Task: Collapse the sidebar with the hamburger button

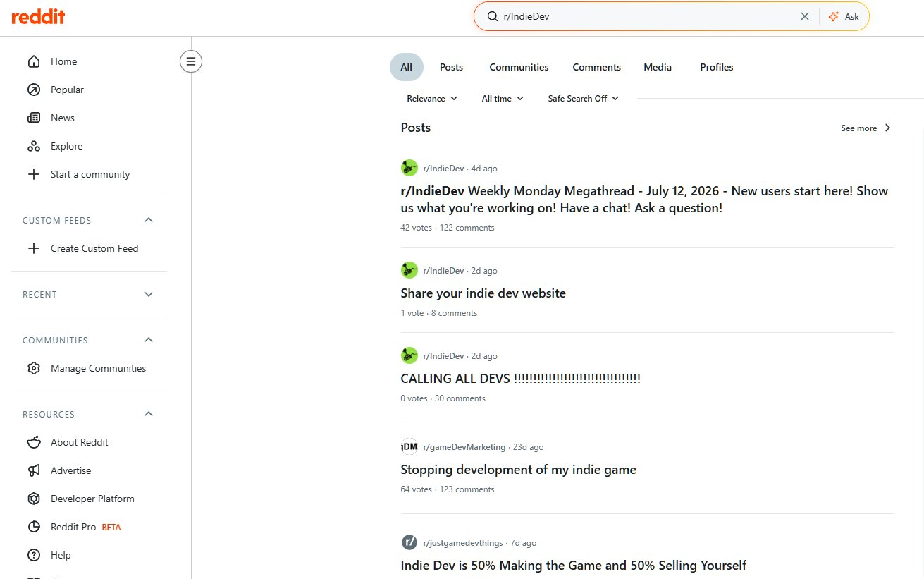Action: click(x=190, y=61)
